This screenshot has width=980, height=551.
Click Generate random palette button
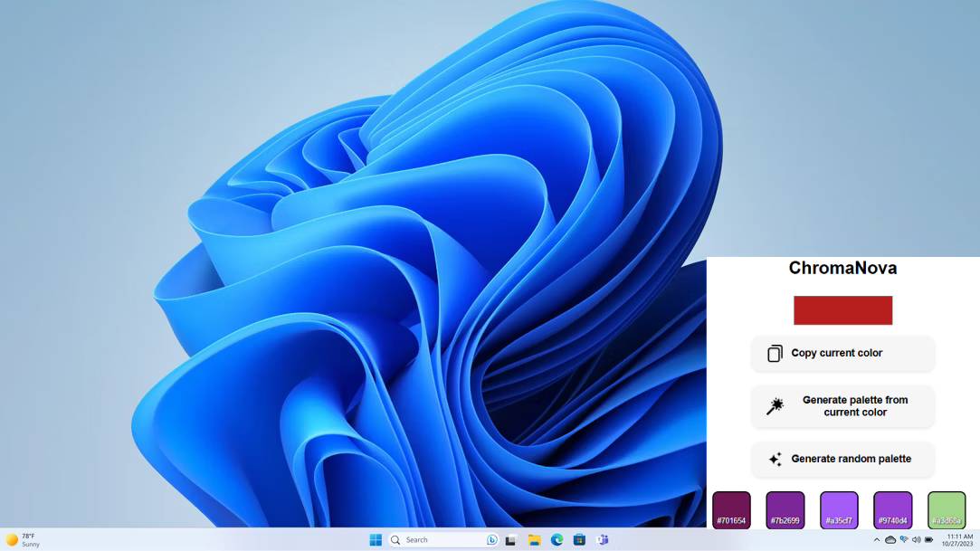coord(843,460)
